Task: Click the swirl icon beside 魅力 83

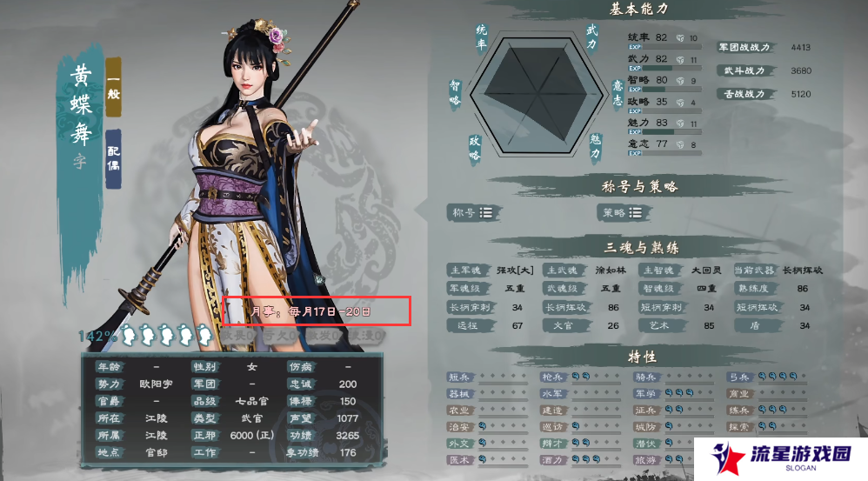Action: tap(680, 124)
